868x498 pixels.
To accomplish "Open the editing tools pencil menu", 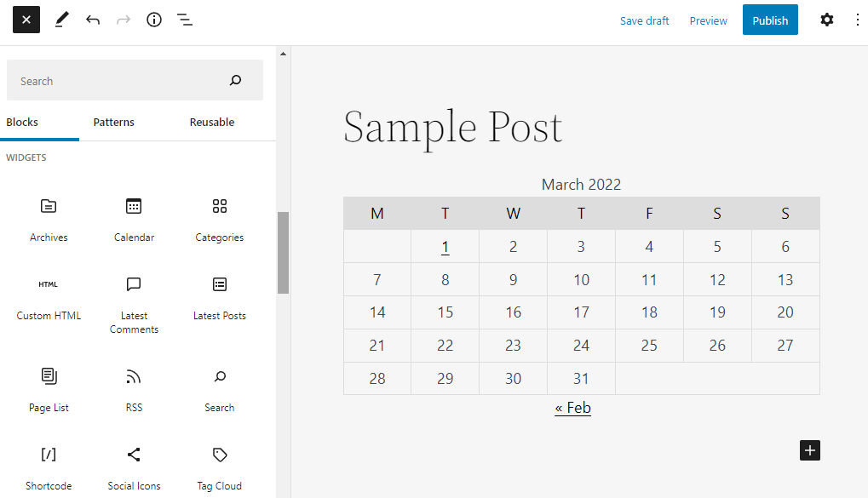I will (x=60, y=20).
